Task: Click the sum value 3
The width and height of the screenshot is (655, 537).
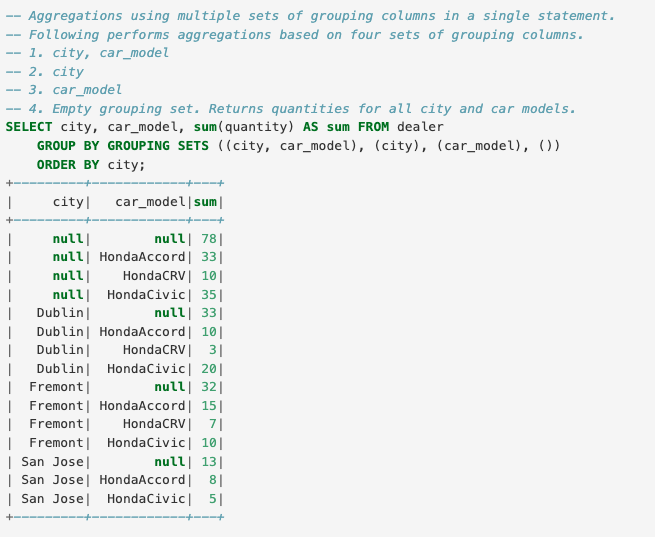Action: (x=213, y=350)
